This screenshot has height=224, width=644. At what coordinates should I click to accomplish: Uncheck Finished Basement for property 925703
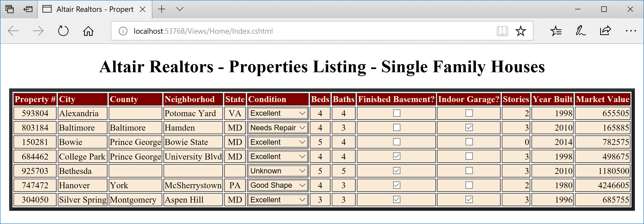397,171
